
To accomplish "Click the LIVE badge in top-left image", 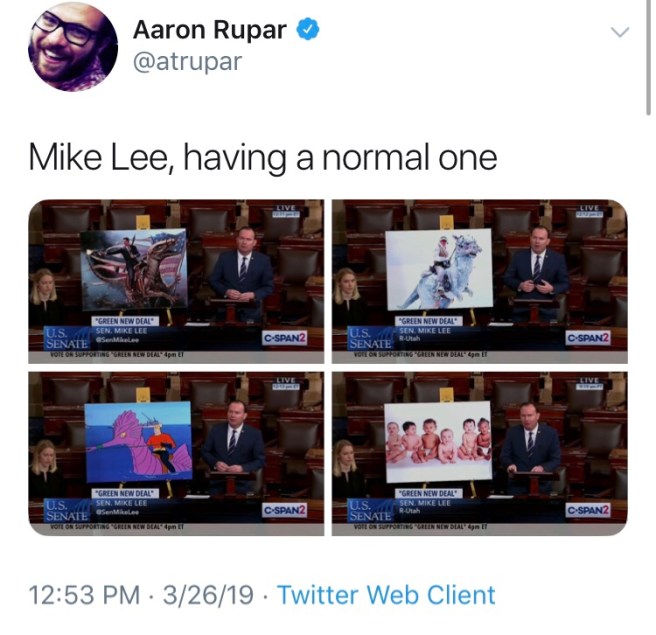I will point(286,210).
